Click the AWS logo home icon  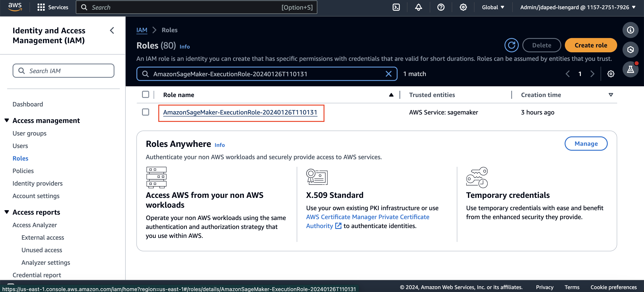[x=15, y=7]
